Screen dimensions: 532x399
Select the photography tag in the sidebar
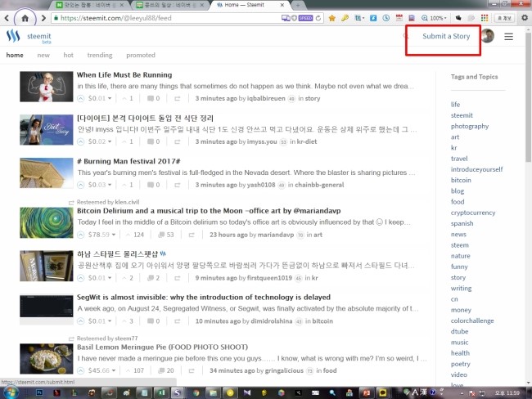[469, 126]
